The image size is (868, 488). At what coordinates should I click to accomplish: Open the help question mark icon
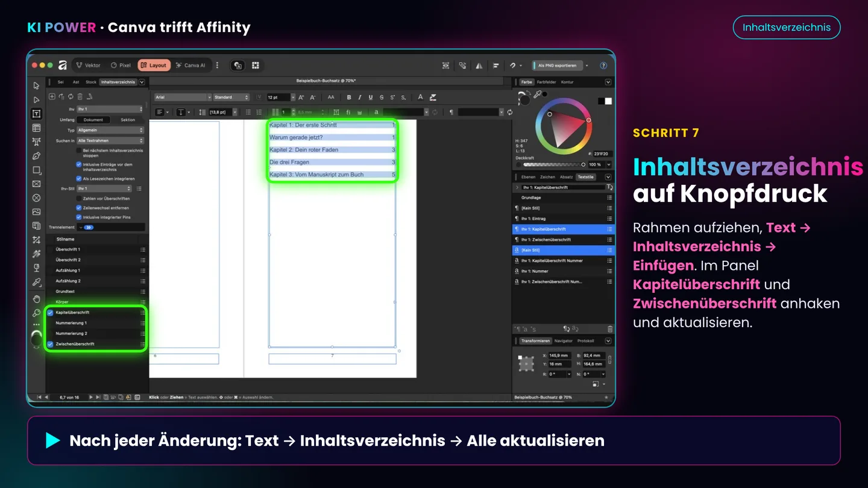pyautogui.click(x=603, y=65)
